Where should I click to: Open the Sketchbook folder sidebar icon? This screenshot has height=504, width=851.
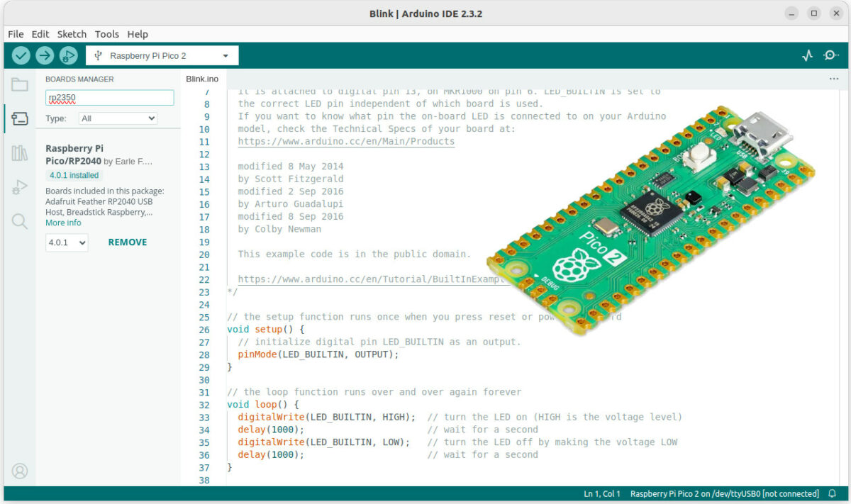click(x=19, y=84)
